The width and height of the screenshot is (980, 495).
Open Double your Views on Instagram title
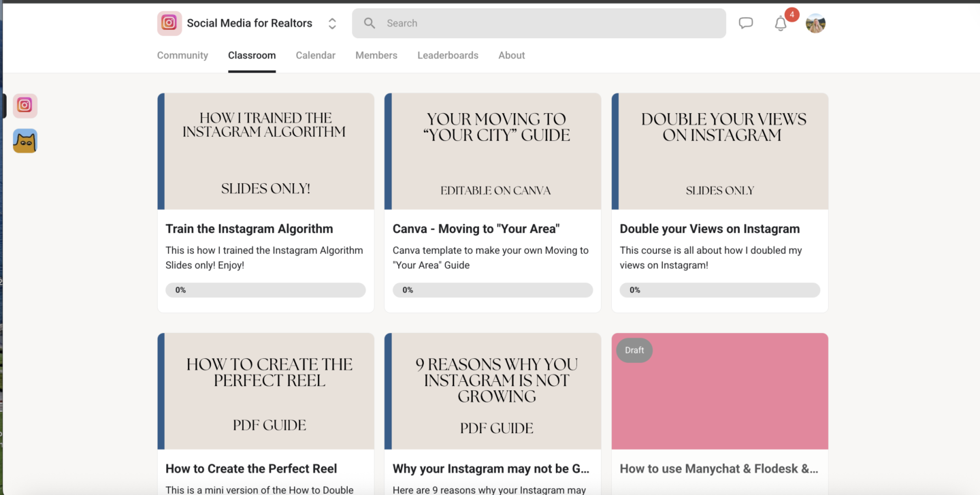coord(709,229)
